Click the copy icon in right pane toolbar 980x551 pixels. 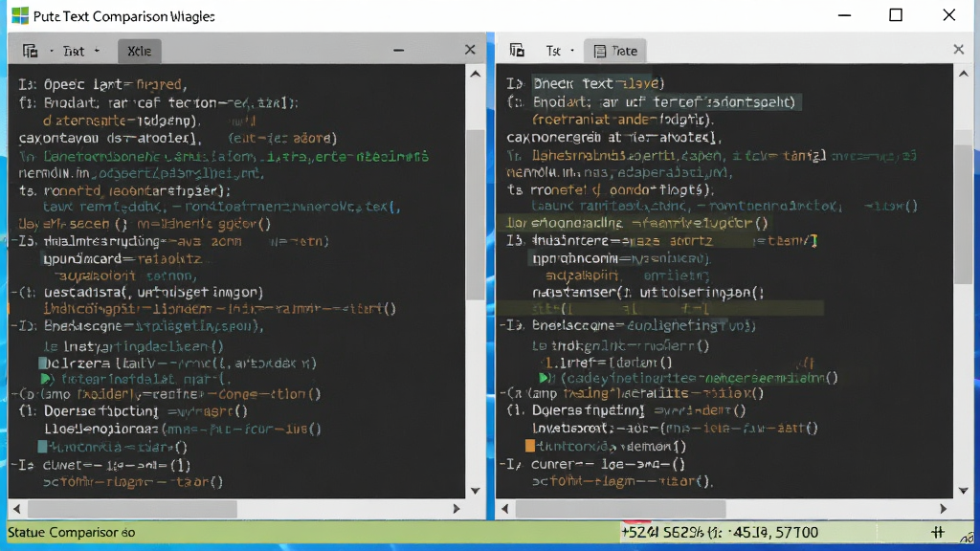pos(517,50)
